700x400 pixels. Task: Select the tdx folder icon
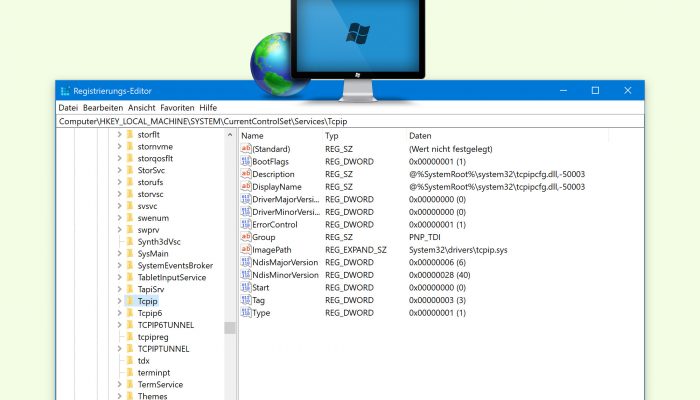point(130,361)
